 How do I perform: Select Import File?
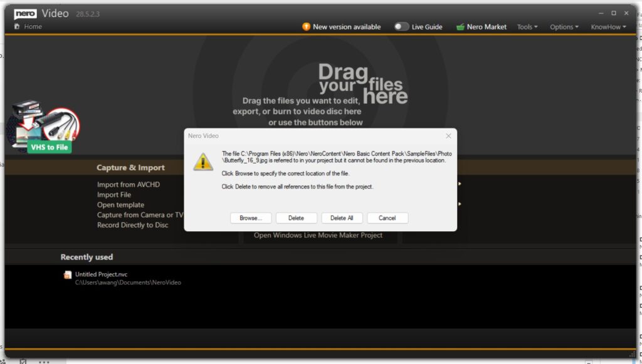pyautogui.click(x=114, y=195)
